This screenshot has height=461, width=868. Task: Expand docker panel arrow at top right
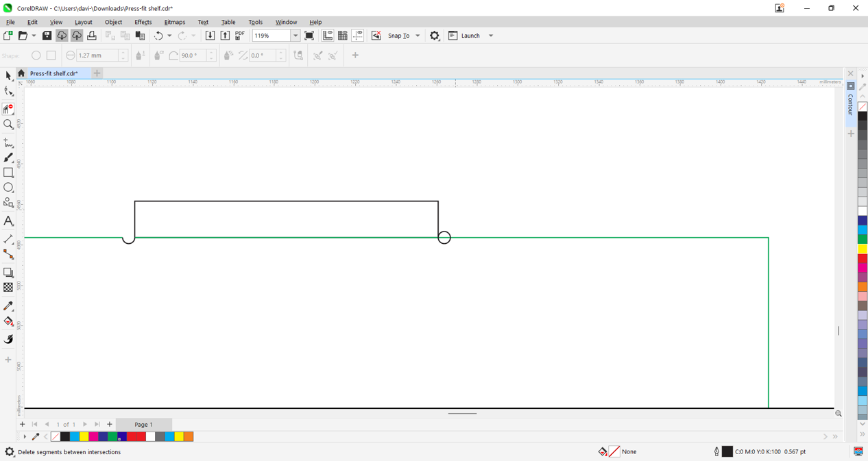pyautogui.click(x=863, y=76)
